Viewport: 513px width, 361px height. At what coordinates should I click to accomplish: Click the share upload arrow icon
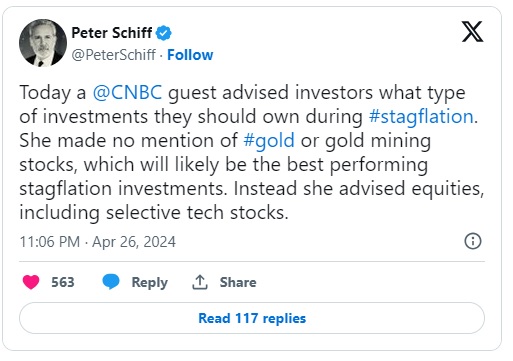tap(200, 282)
